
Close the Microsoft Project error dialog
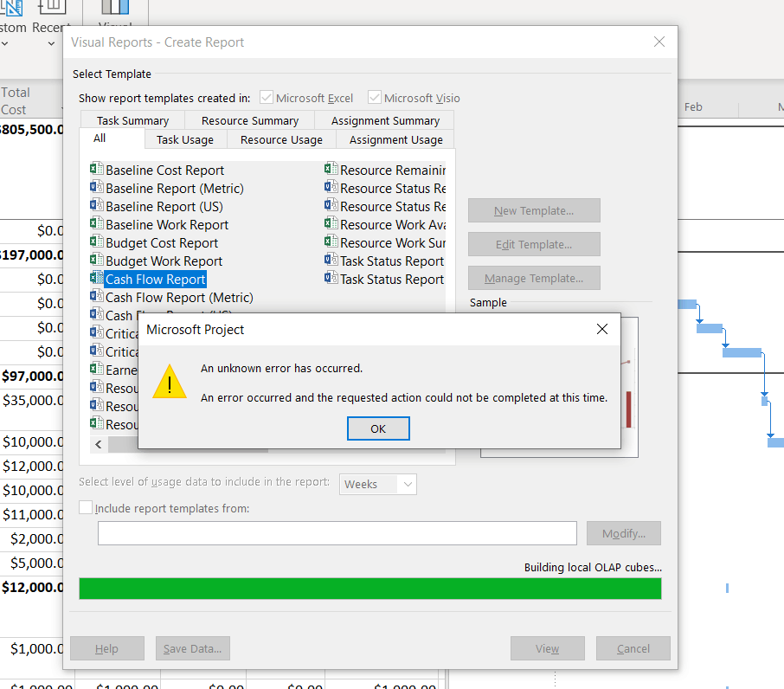[x=602, y=329]
